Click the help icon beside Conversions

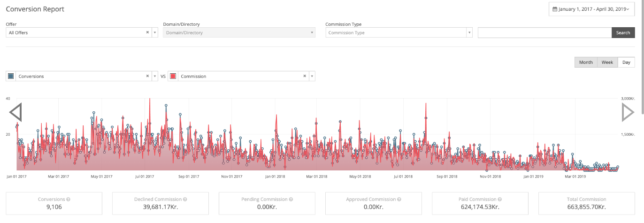(x=69, y=200)
